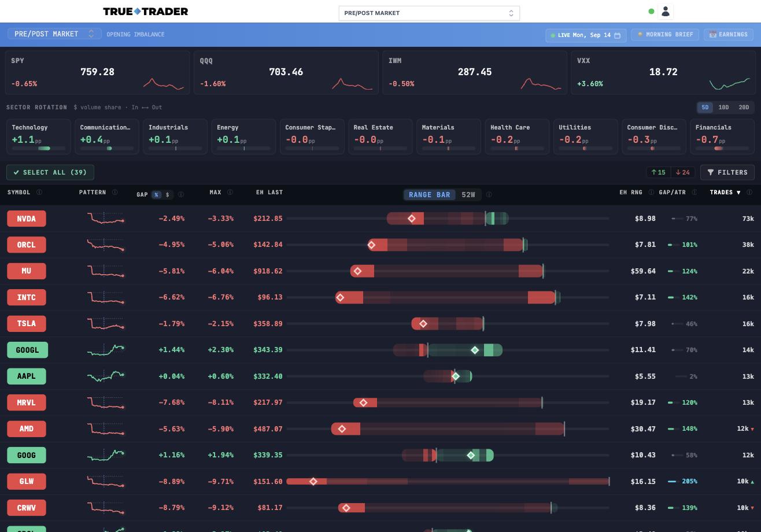Click the TrueTrader logo
761x532 pixels.
point(145,12)
